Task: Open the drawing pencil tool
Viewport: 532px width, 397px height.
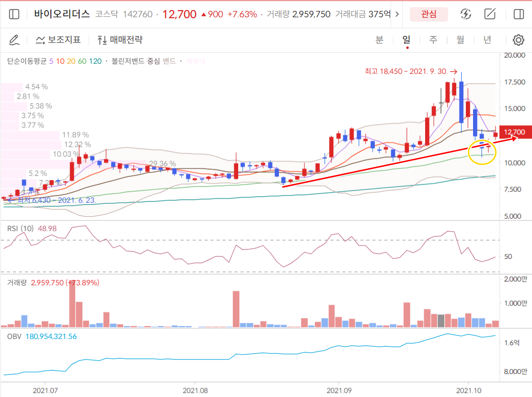Action: [x=14, y=40]
